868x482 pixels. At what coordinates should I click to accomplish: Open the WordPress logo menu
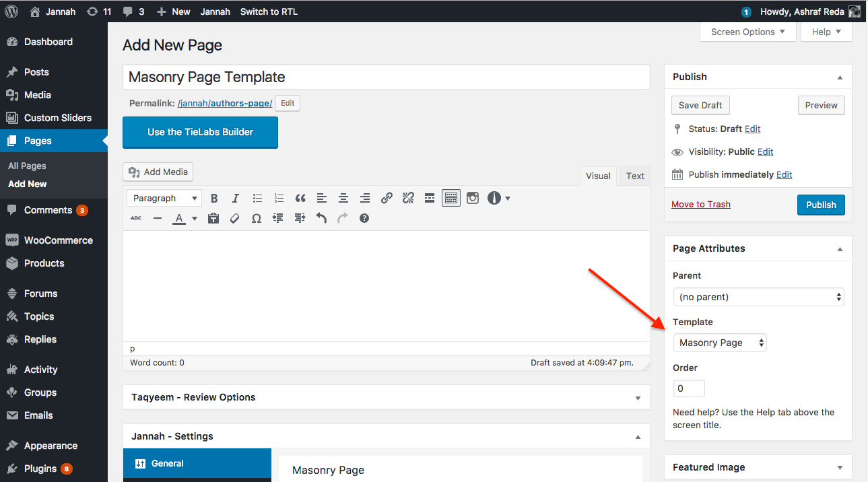point(11,11)
